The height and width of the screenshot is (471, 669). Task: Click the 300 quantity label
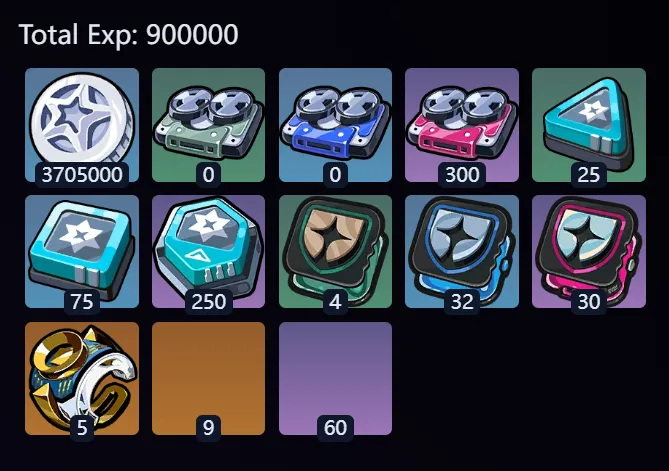pos(462,174)
